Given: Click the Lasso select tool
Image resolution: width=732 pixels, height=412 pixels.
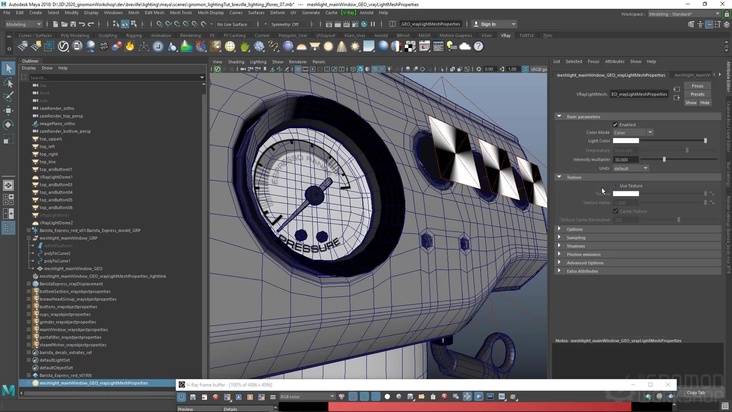Looking at the screenshot, I should pyautogui.click(x=8, y=84).
